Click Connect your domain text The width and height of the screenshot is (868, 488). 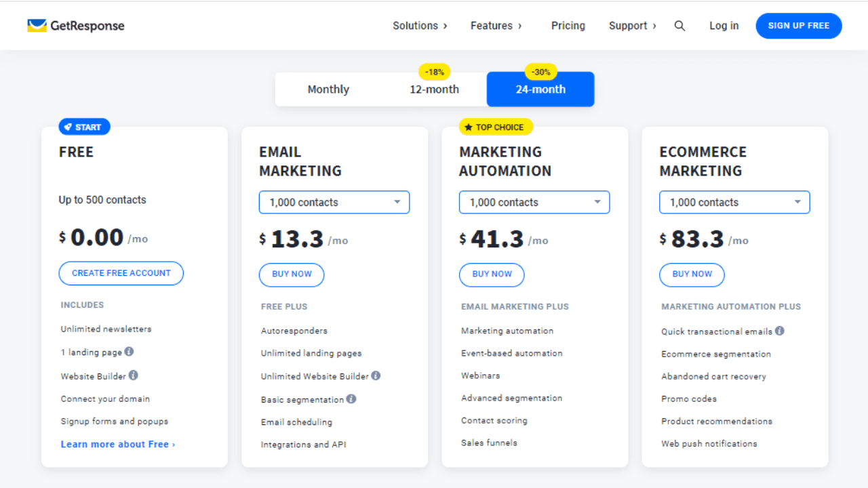click(105, 399)
